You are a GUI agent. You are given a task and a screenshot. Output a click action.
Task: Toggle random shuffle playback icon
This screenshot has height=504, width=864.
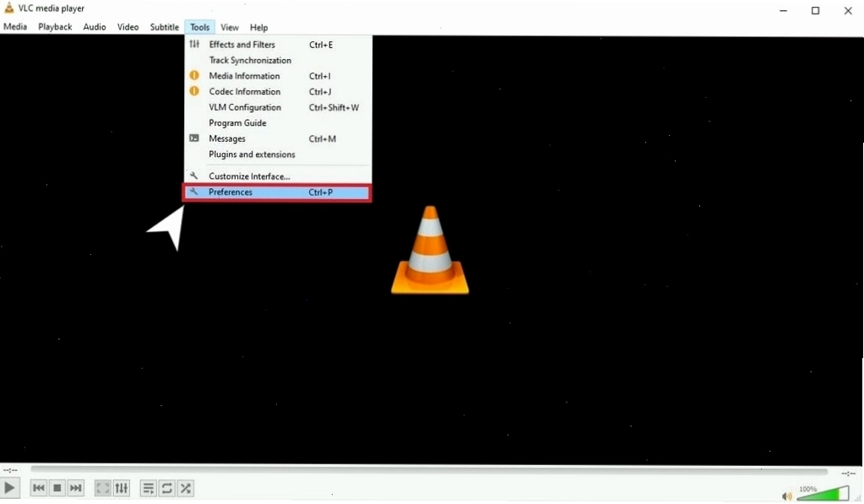point(186,488)
